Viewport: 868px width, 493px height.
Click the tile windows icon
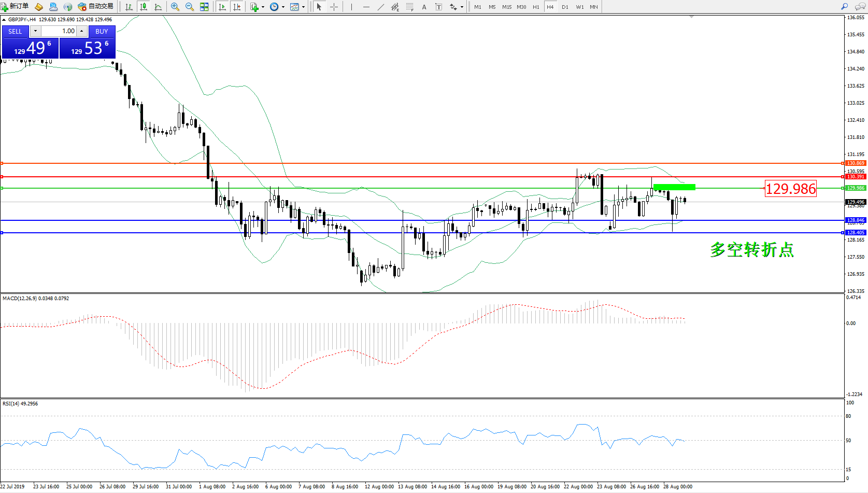click(x=204, y=7)
